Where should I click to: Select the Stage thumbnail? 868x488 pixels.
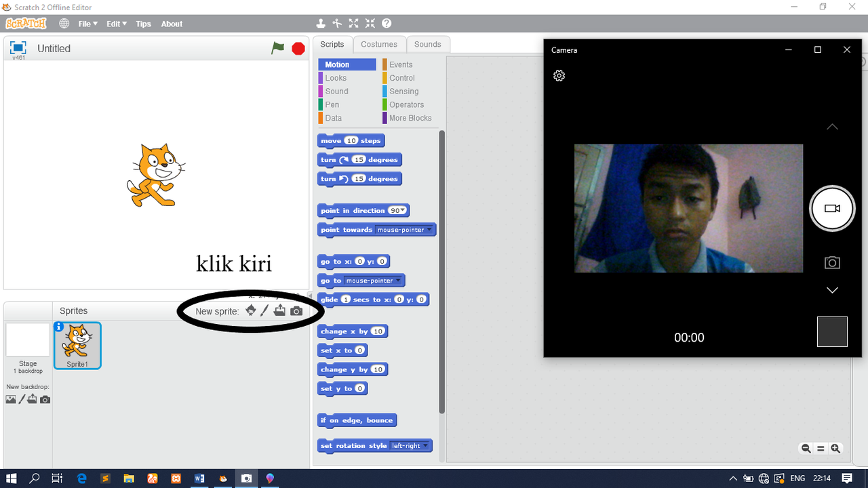point(28,340)
